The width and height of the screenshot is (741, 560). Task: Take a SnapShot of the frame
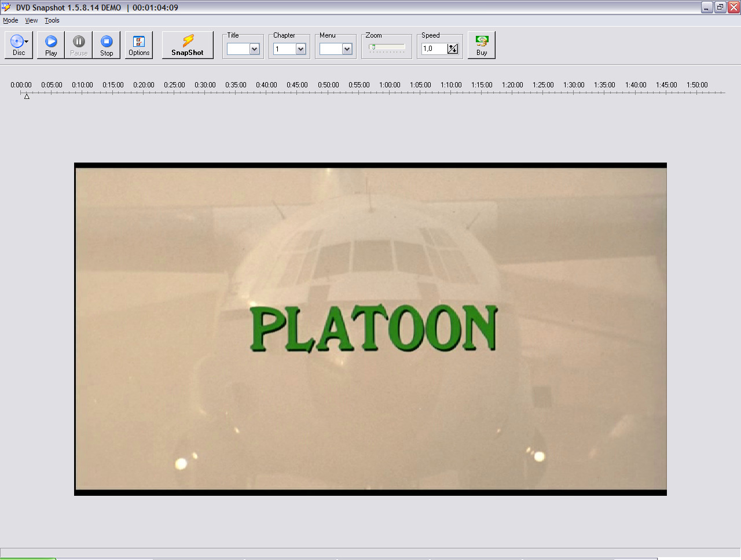pyautogui.click(x=188, y=45)
